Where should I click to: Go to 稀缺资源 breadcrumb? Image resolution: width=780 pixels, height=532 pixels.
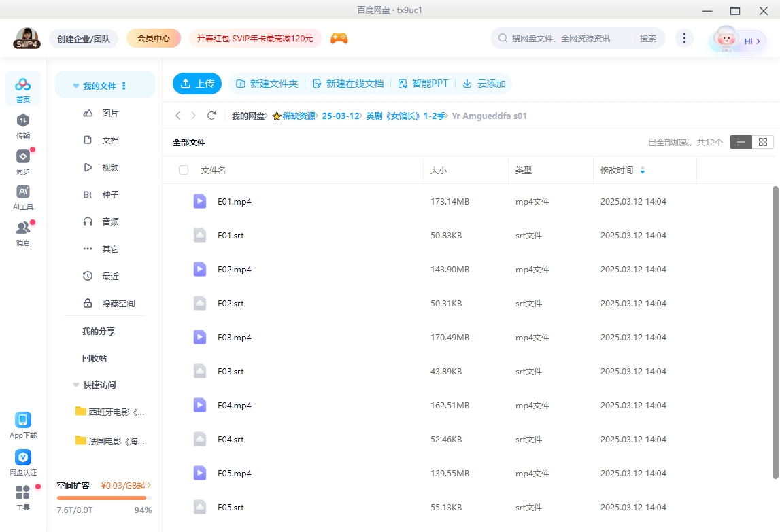tap(299, 116)
